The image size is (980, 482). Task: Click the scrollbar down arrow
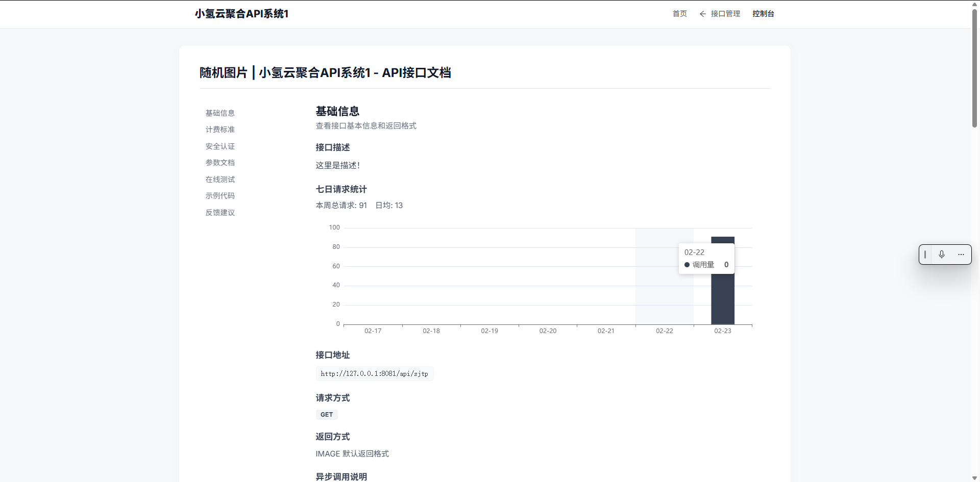(x=974, y=478)
